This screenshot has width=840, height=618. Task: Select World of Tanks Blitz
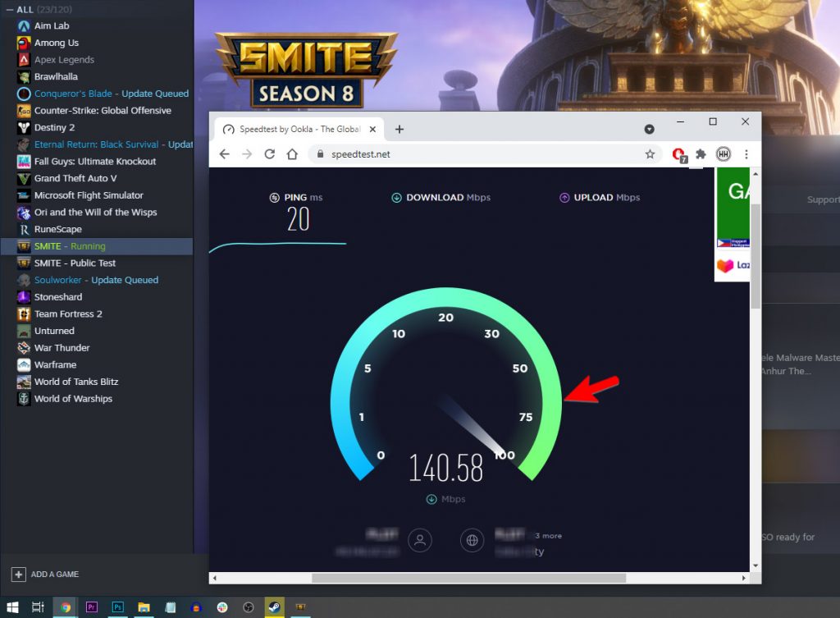76,382
